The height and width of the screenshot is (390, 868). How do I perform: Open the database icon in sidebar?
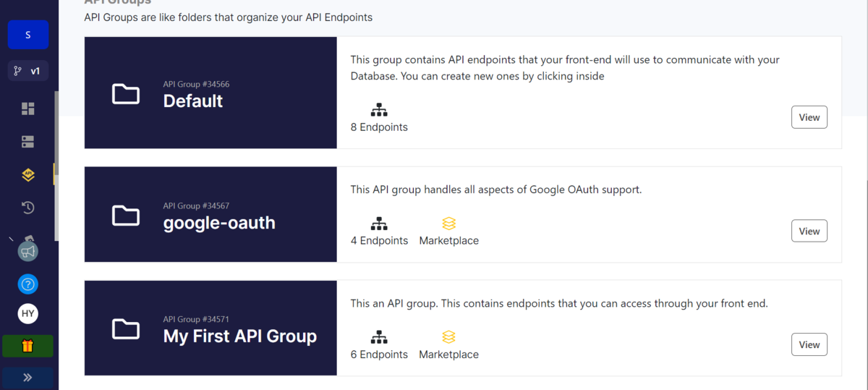[28, 142]
